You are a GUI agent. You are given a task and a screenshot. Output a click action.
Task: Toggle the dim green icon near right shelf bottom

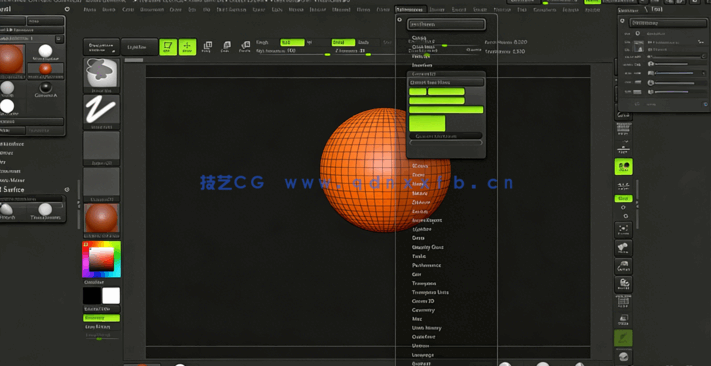pyautogui.click(x=623, y=338)
